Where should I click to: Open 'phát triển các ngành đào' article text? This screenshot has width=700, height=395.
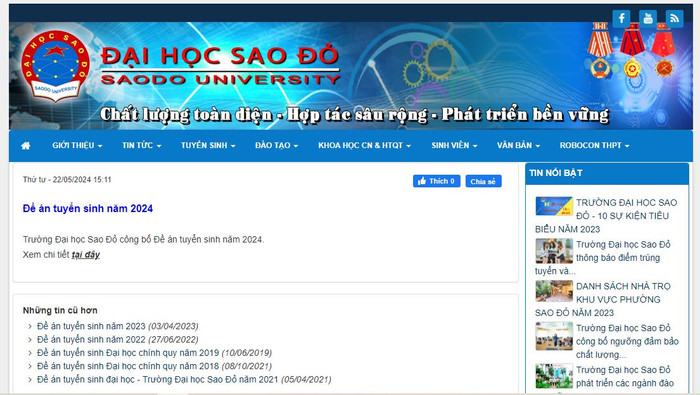[x=624, y=377]
